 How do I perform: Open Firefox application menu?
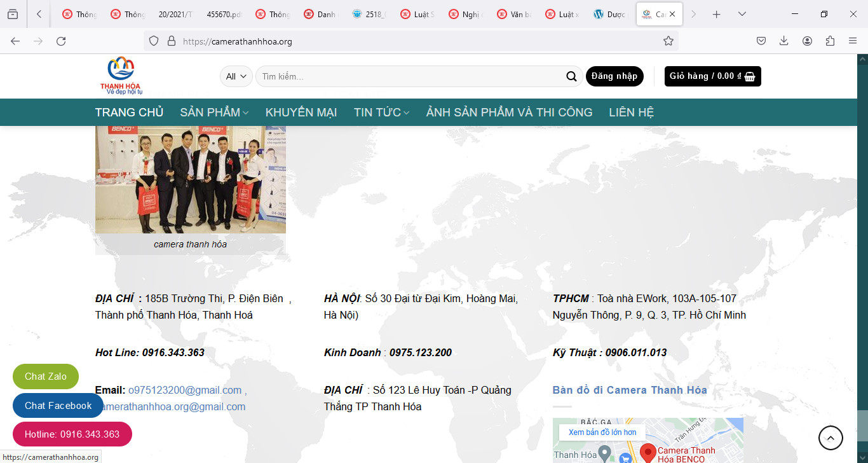pyautogui.click(x=852, y=41)
